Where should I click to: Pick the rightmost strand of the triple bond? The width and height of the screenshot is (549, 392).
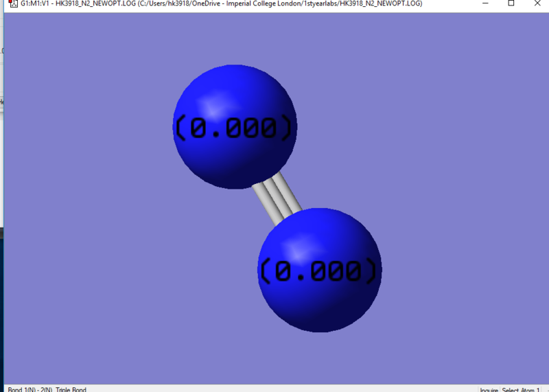287,192
